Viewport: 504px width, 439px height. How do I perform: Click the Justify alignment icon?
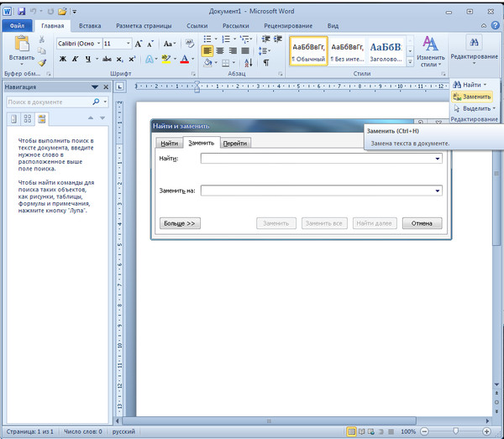[245, 50]
